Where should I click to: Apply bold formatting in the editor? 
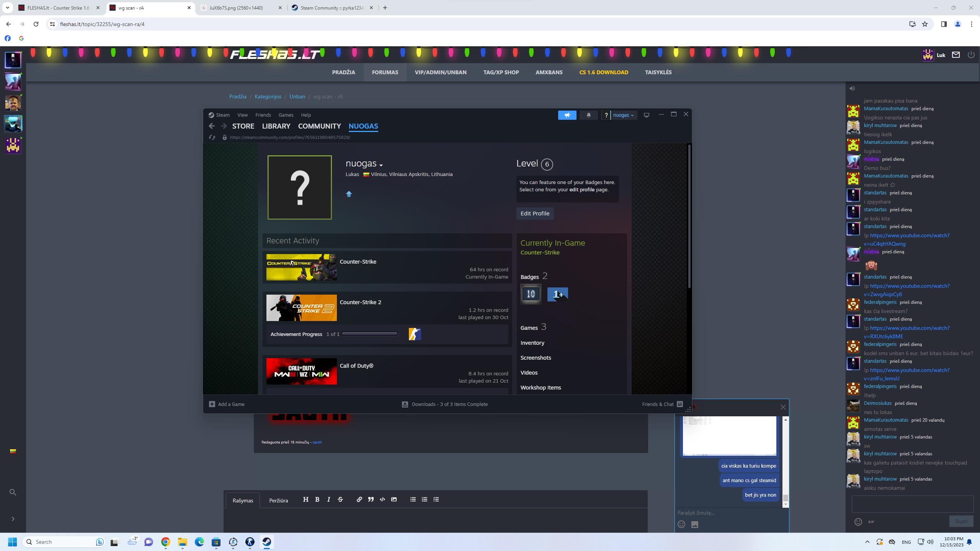317,499
